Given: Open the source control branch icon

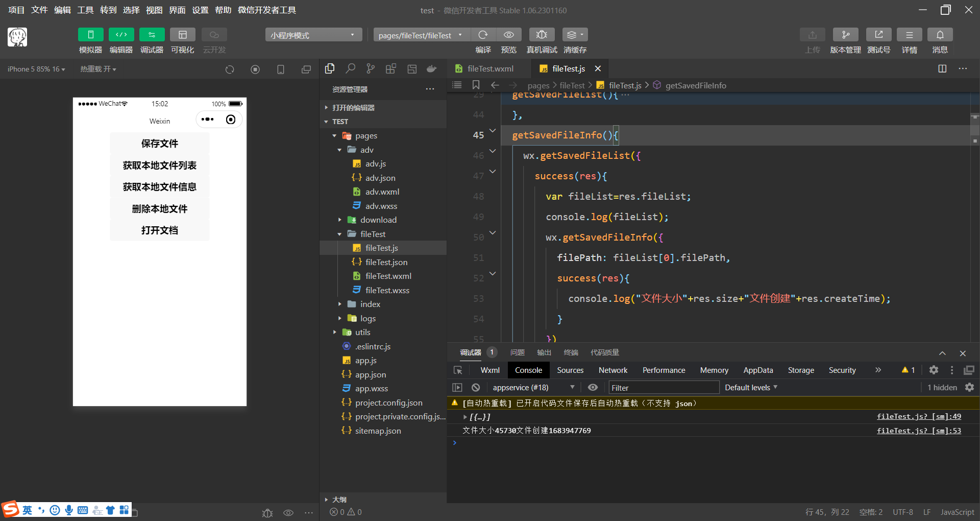Looking at the screenshot, I should [x=371, y=68].
